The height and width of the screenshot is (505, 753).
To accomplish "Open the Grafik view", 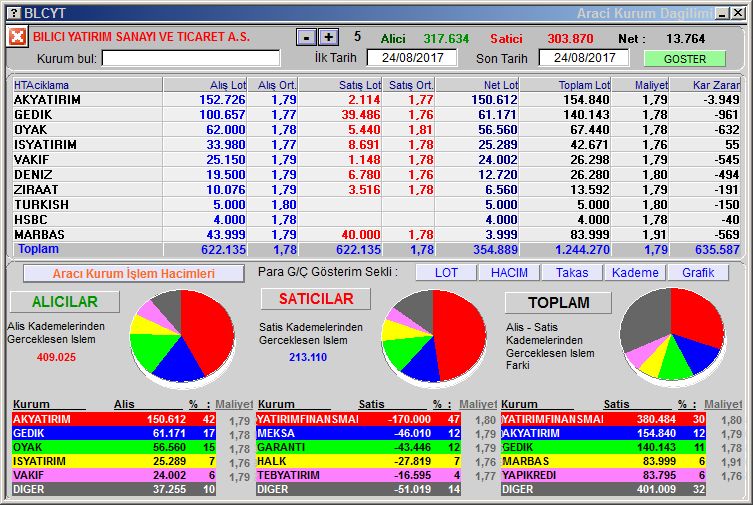I will pos(698,273).
